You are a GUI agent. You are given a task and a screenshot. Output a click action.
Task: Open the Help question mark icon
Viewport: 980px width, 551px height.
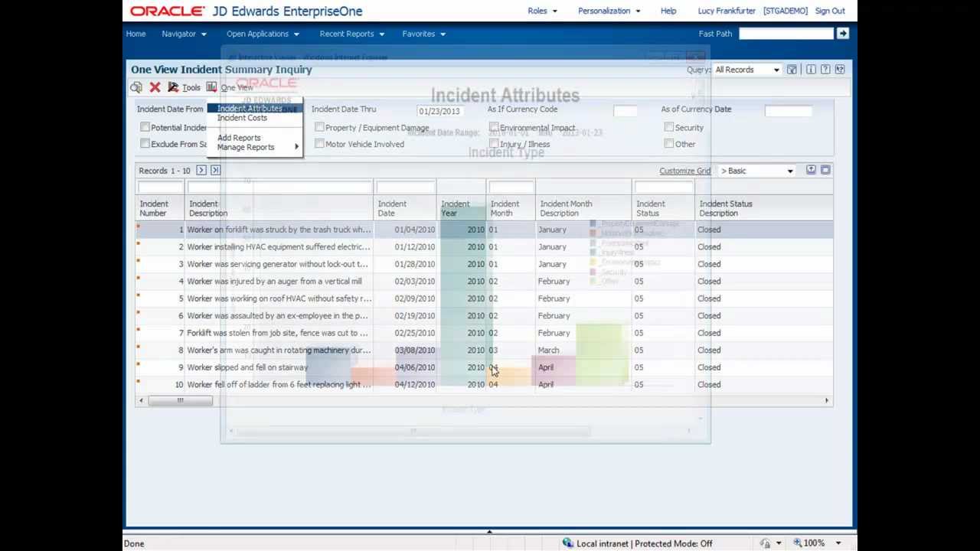[x=825, y=70]
